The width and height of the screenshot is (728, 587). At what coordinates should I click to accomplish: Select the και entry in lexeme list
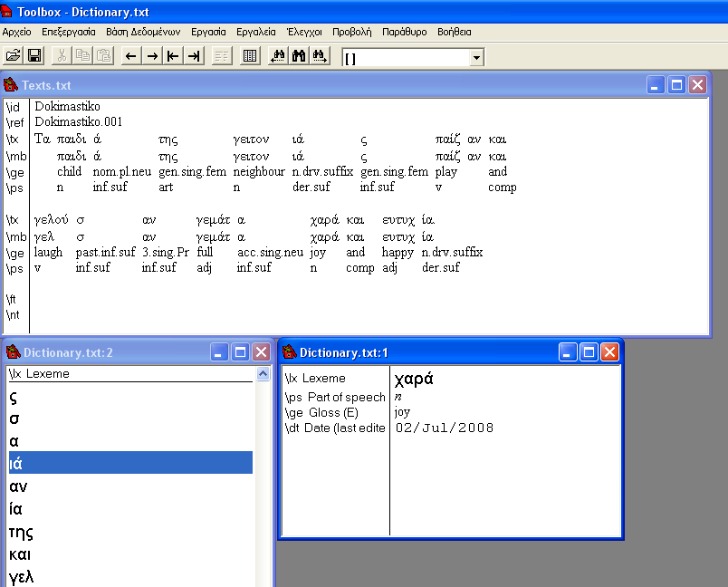click(x=130, y=554)
